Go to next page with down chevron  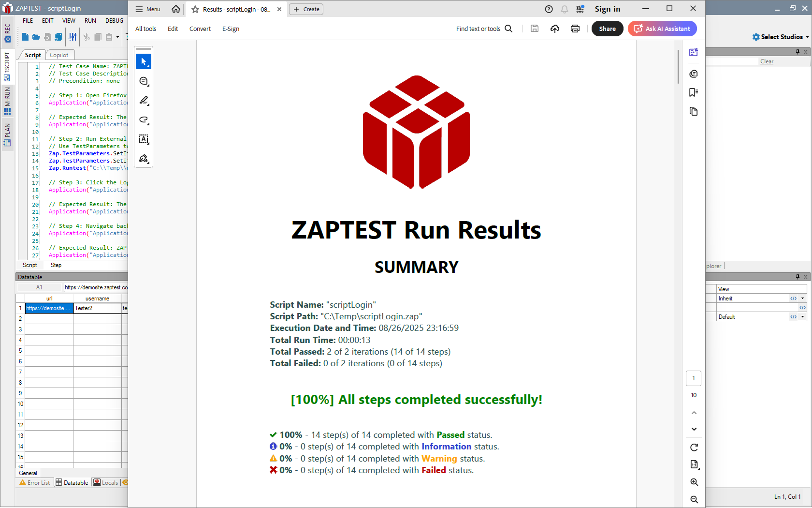694,429
